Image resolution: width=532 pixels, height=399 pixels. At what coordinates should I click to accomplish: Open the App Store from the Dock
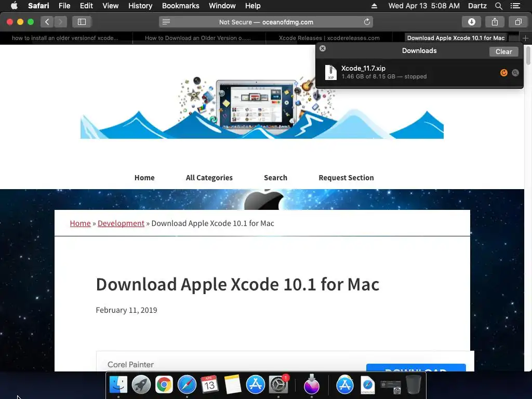click(255, 385)
